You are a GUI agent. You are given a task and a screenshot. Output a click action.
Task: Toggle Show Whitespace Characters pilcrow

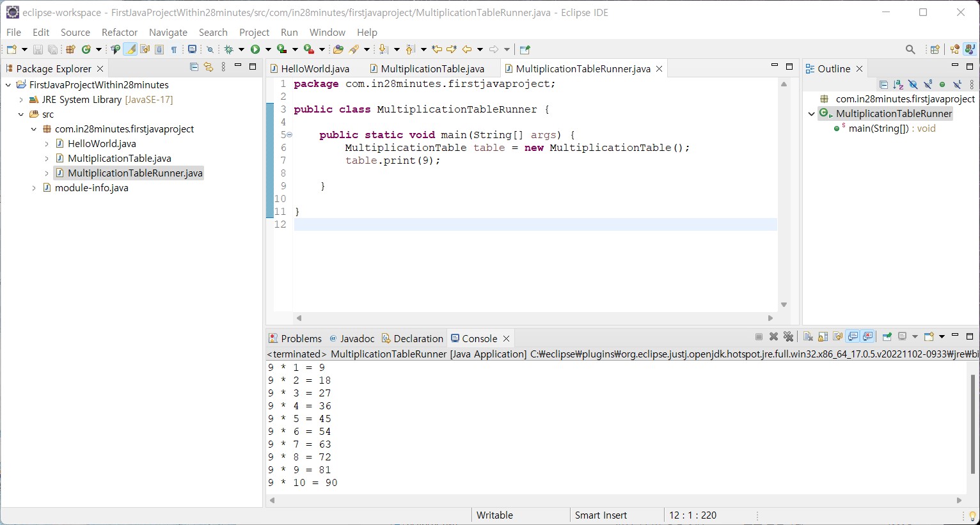pyautogui.click(x=173, y=49)
